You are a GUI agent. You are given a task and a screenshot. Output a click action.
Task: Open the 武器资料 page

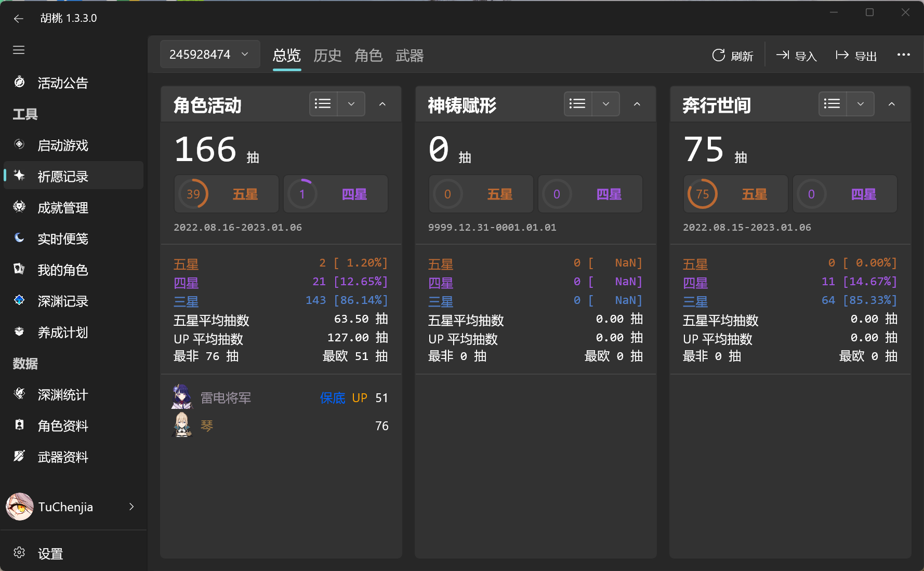(x=63, y=457)
